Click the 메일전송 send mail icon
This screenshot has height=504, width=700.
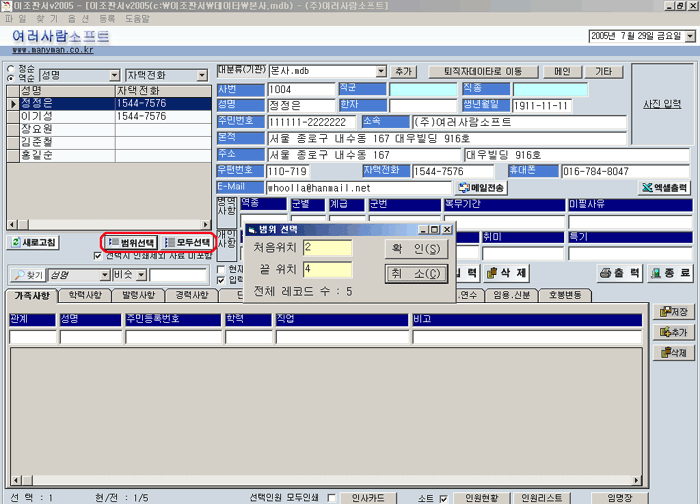coord(481,187)
